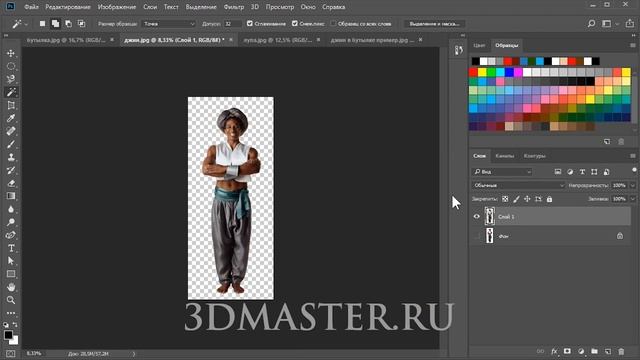Select the Eyedropper tool
Viewport: 640px width, 360px height.
pyautogui.click(x=11, y=118)
